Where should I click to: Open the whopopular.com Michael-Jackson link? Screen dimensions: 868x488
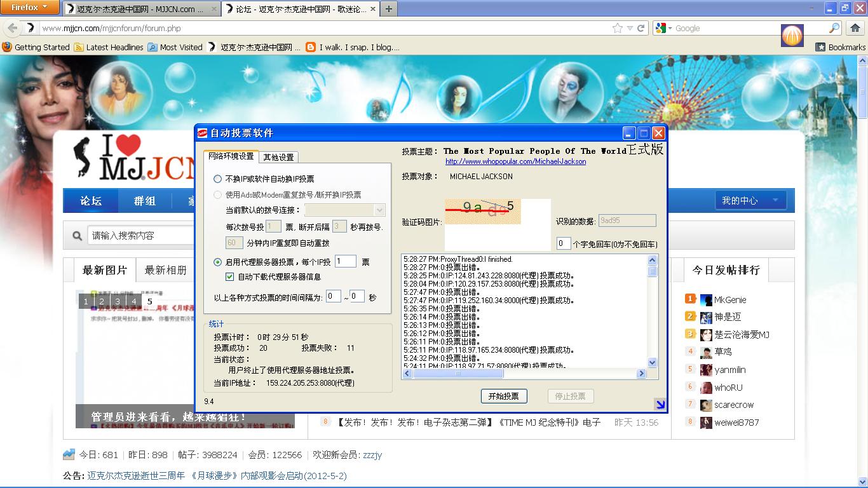coord(515,161)
